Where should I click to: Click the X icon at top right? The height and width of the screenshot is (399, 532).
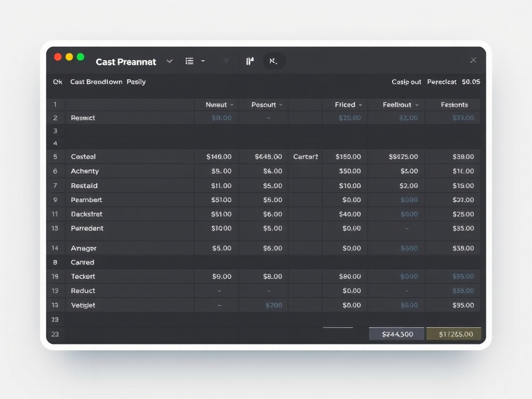[473, 60]
